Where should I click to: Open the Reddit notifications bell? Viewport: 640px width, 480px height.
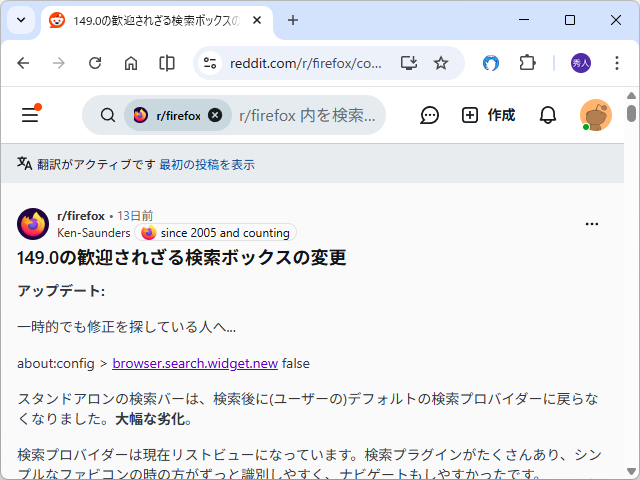(x=547, y=116)
